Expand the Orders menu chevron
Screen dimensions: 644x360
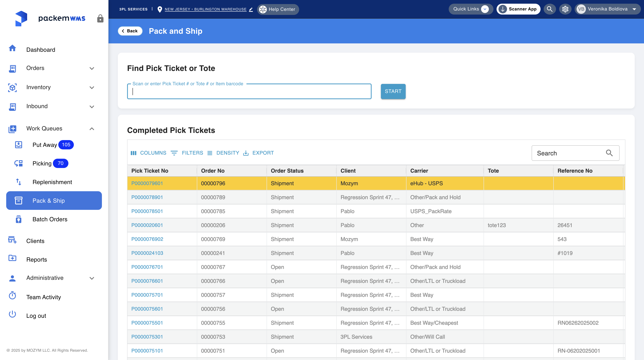click(x=92, y=68)
